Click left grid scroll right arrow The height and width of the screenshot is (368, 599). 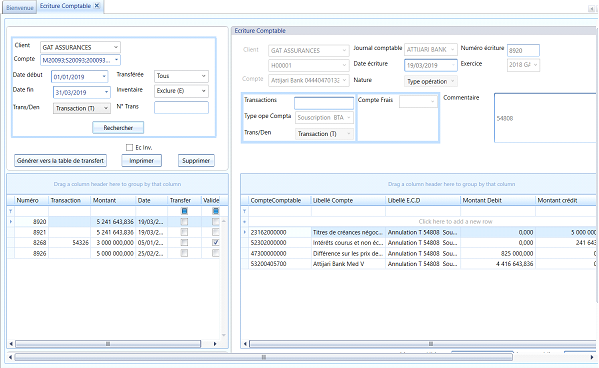pos(215,344)
